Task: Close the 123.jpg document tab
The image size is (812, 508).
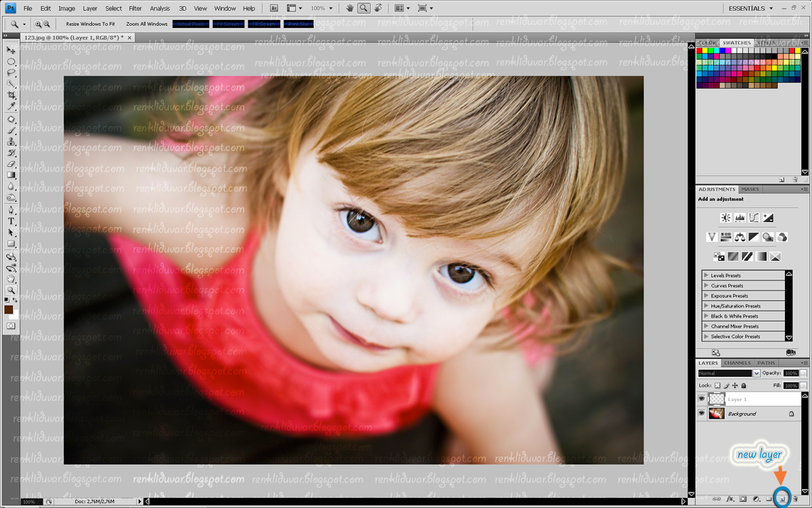Action: (130, 38)
